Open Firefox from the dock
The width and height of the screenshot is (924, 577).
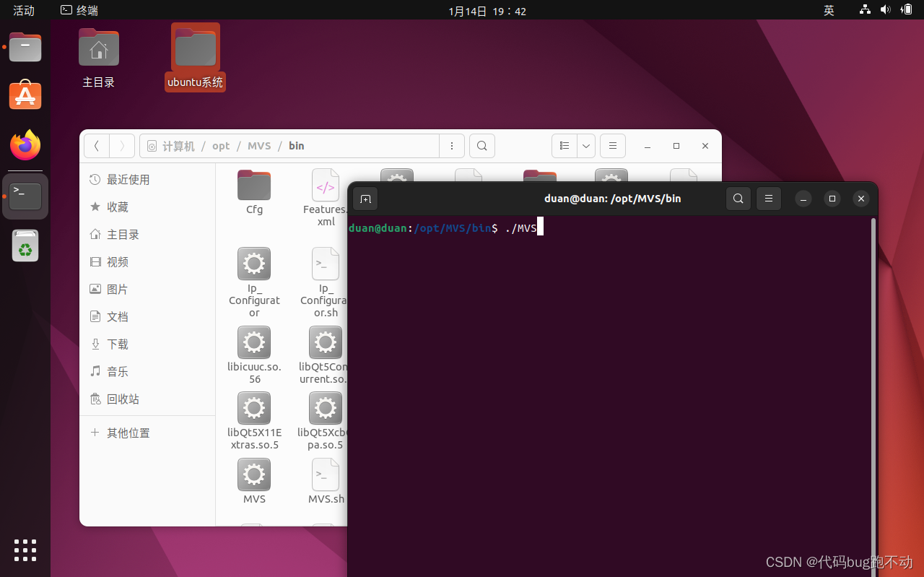click(x=25, y=145)
